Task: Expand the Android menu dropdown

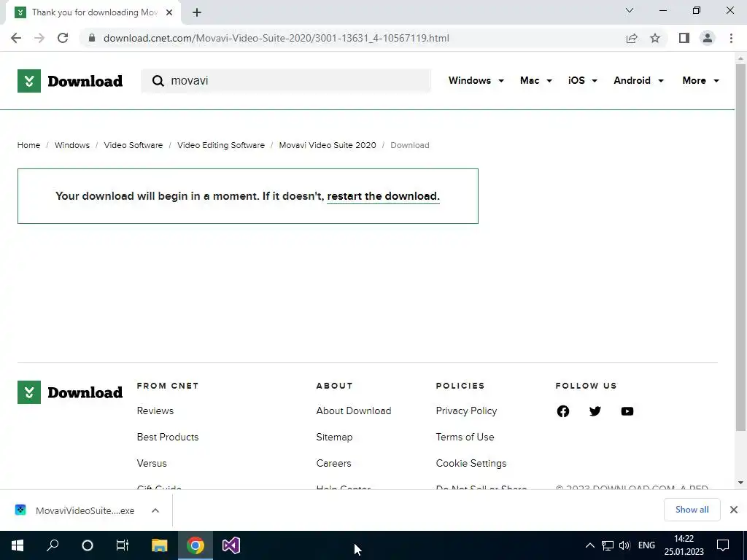Action: pos(638,80)
